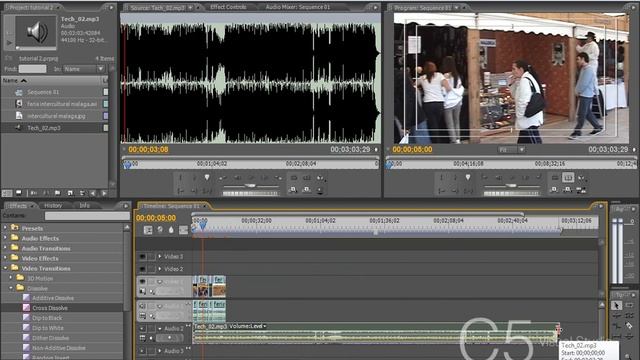The height and width of the screenshot is (360, 640).
Task: Switch to Audio Mixer: Sequence 01 tab
Action: 298,7
